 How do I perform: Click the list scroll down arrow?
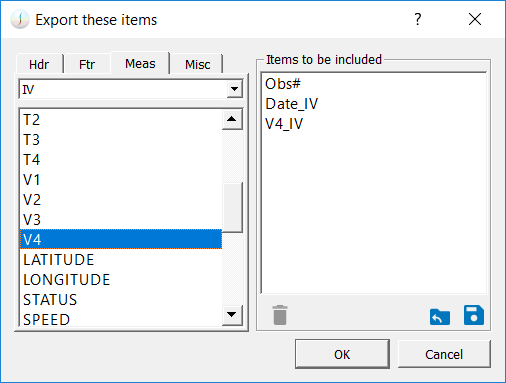[x=232, y=314]
